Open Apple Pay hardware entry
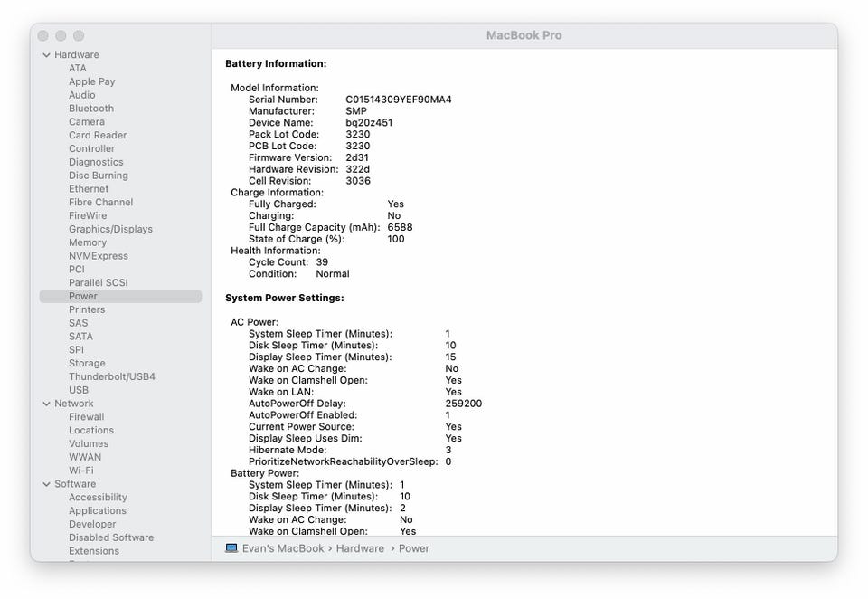Screen dimensions: 868x599 click(x=92, y=81)
